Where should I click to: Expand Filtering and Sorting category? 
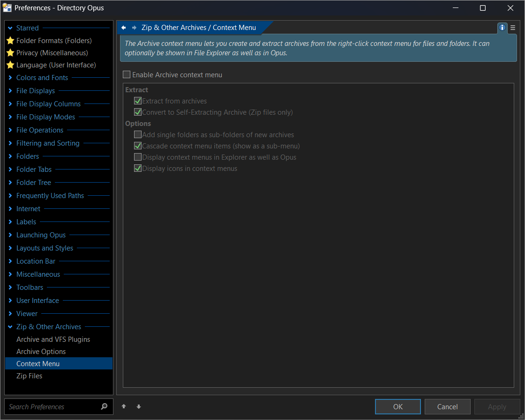click(10, 143)
